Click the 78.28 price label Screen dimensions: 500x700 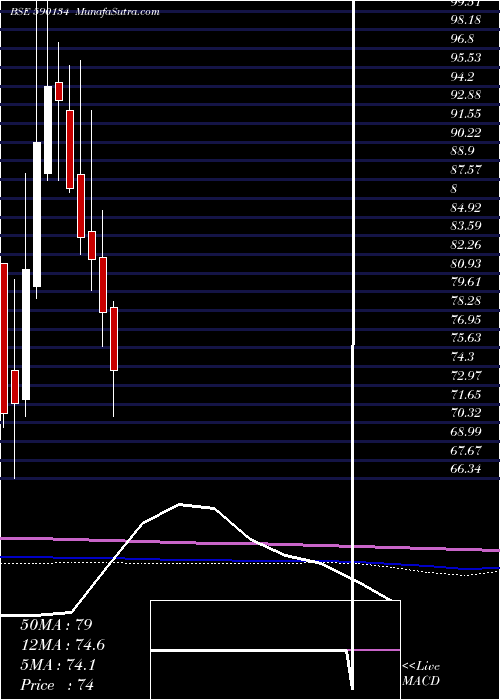(x=466, y=300)
